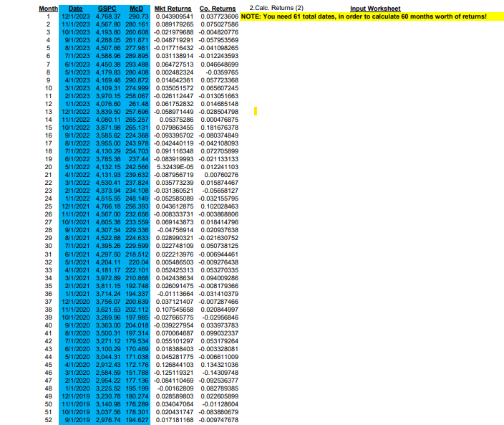Viewport: 504px width, 425px height.
Task: Click the Co. Returns header
Action: tap(218, 9)
